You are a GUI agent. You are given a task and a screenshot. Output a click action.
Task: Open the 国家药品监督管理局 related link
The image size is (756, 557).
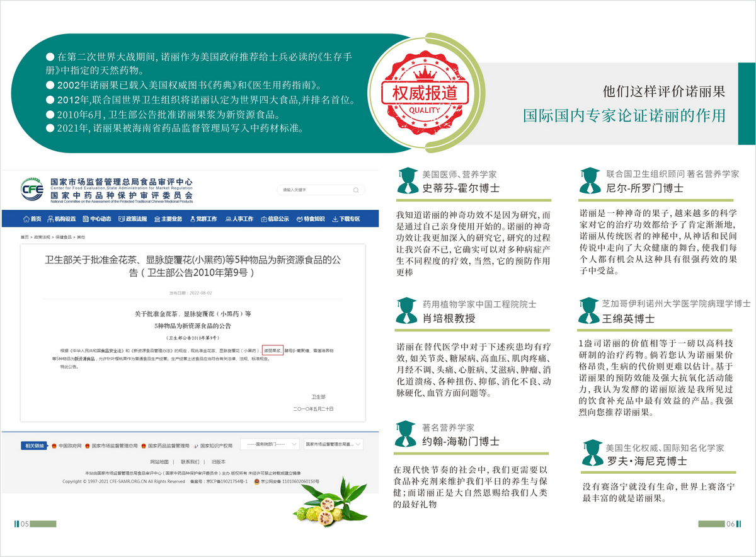point(164,445)
